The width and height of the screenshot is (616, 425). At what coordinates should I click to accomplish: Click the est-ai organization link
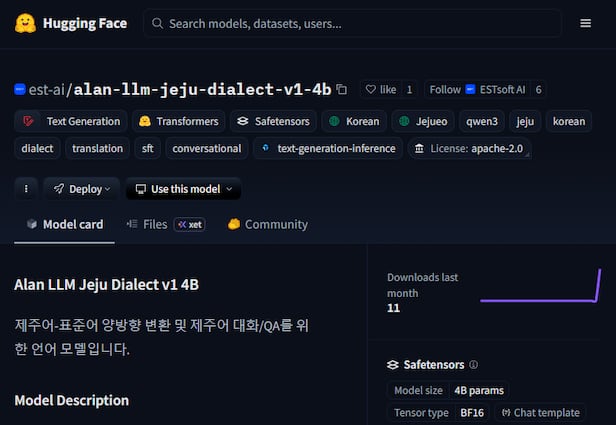point(42,89)
